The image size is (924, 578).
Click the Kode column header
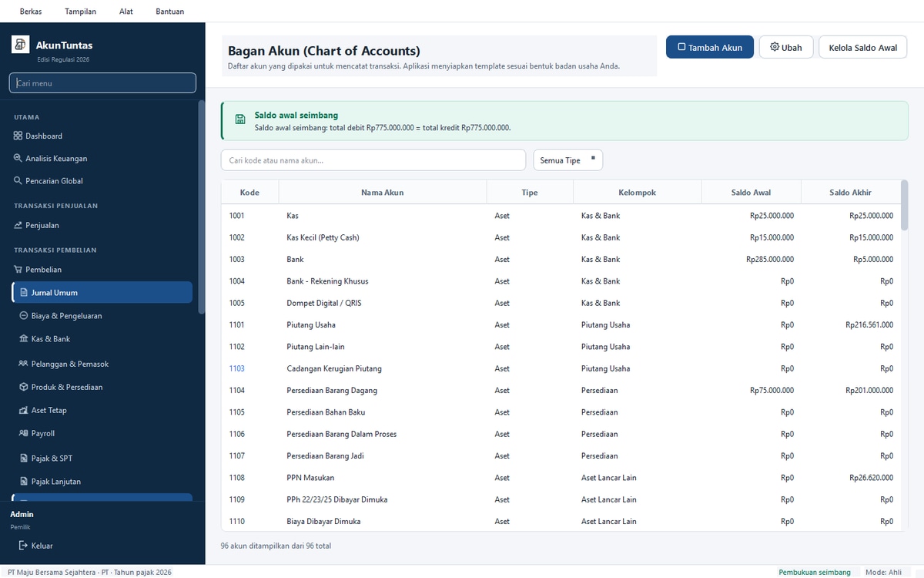[x=249, y=193]
